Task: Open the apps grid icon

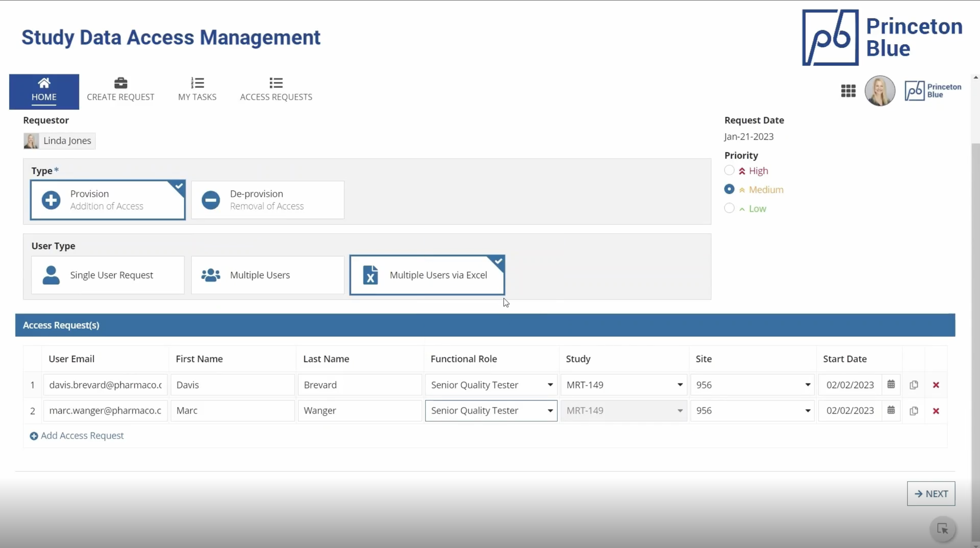Action: [848, 91]
